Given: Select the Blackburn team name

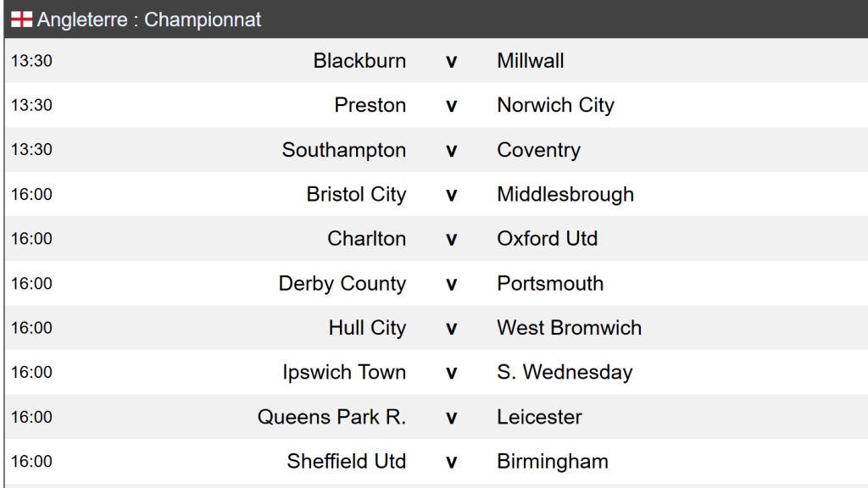Looking at the screenshot, I should pyautogui.click(x=359, y=61).
